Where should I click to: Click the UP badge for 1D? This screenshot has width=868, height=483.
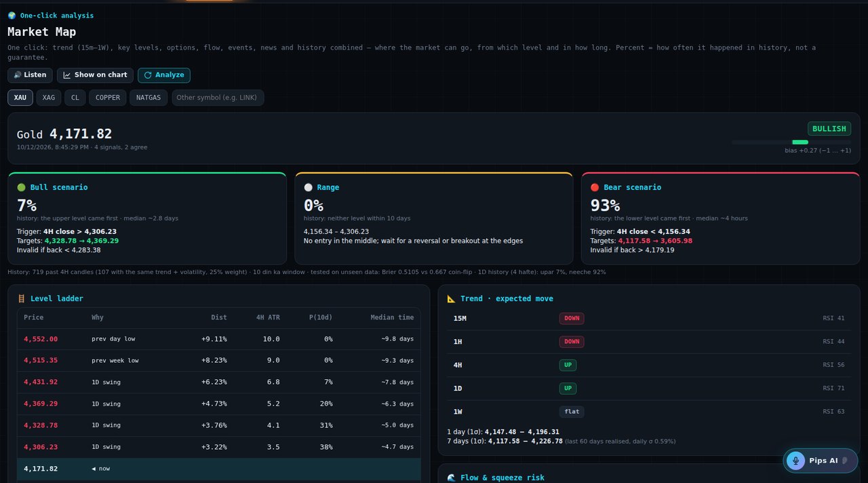coord(568,389)
